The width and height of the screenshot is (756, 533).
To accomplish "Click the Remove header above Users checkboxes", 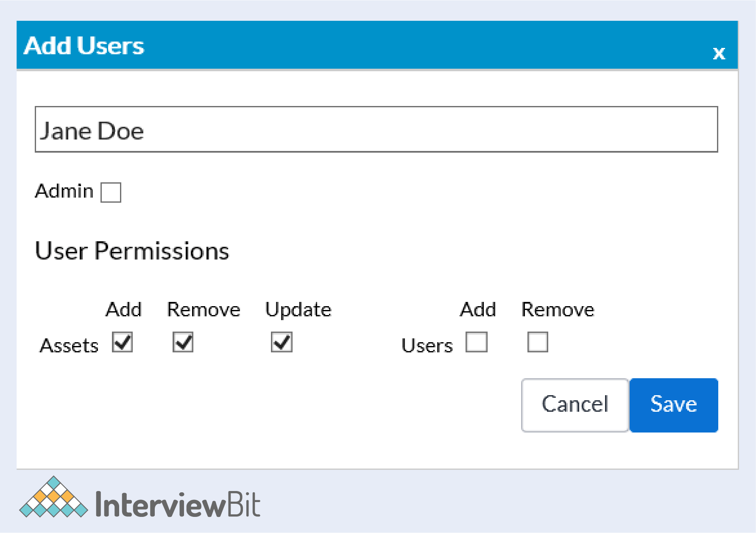I will [558, 310].
